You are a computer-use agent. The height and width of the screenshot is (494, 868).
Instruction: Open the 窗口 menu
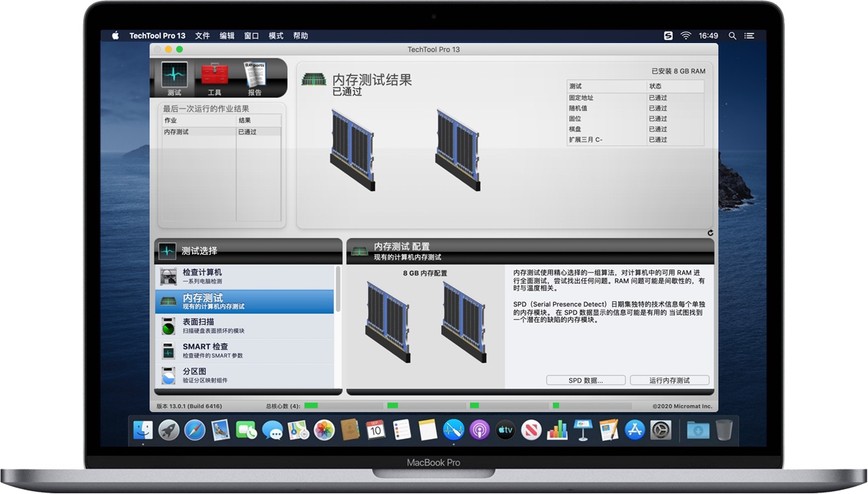coord(251,35)
